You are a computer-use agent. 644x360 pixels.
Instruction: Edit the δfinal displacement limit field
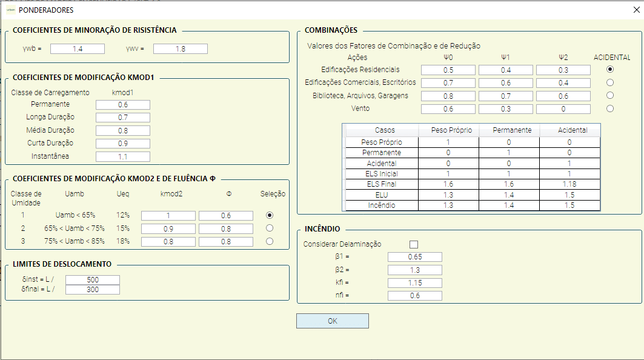(x=93, y=290)
